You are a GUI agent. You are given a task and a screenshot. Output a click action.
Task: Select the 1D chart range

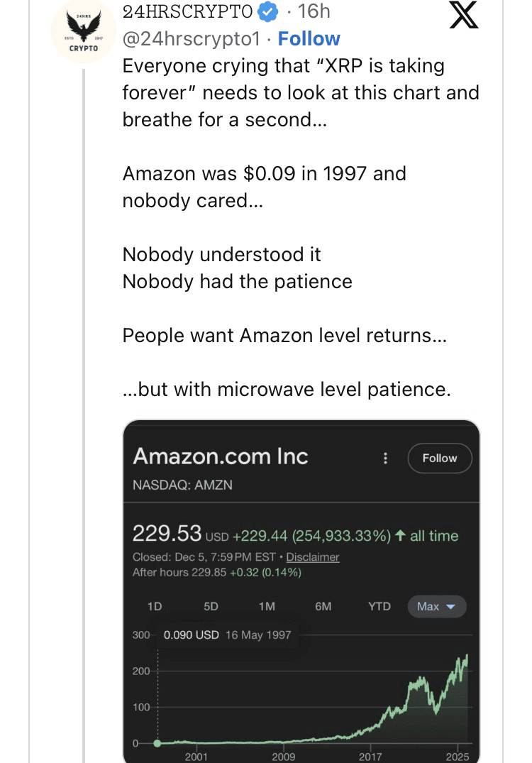pyautogui.click(x=154, y=607)
